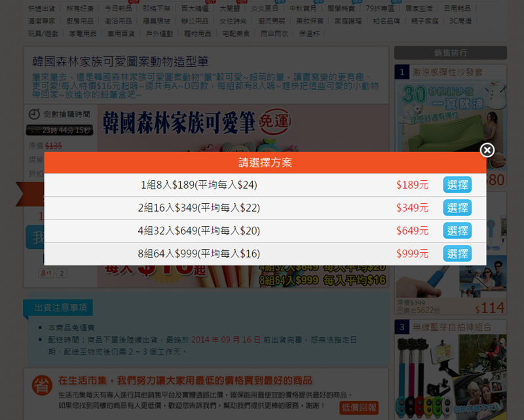Click the bluetooth selfie combo product image
Screen dimensions: 524x420
[x=451, y=376]
